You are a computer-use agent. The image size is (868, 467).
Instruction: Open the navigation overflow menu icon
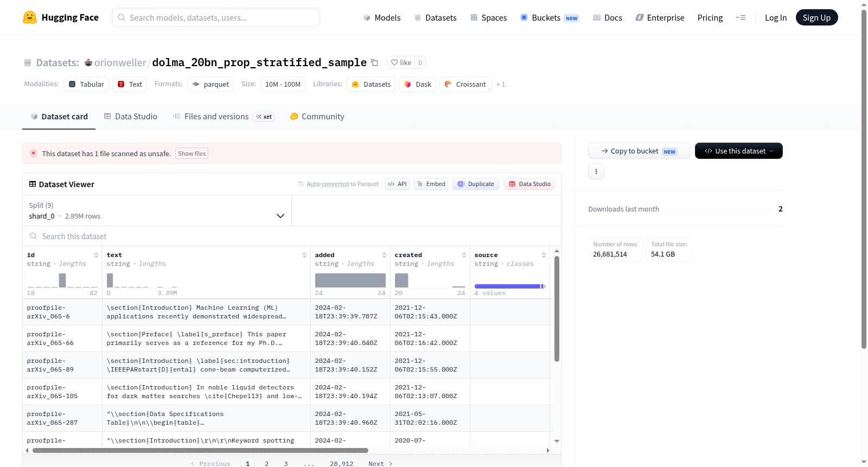741,17
